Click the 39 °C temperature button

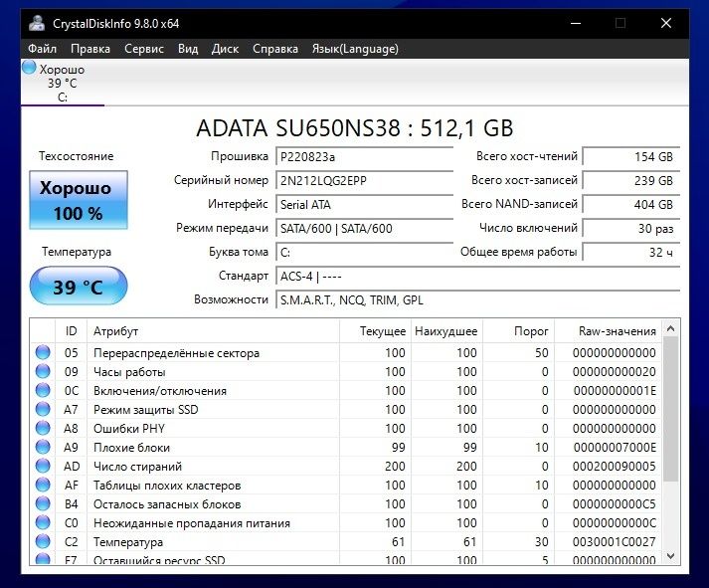click(79, 286)
